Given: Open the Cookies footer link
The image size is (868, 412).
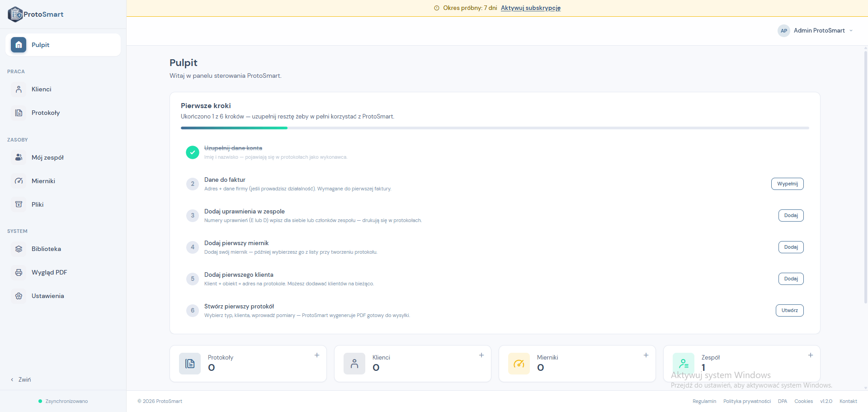Looking at the screenshot, I should [803, 401].
